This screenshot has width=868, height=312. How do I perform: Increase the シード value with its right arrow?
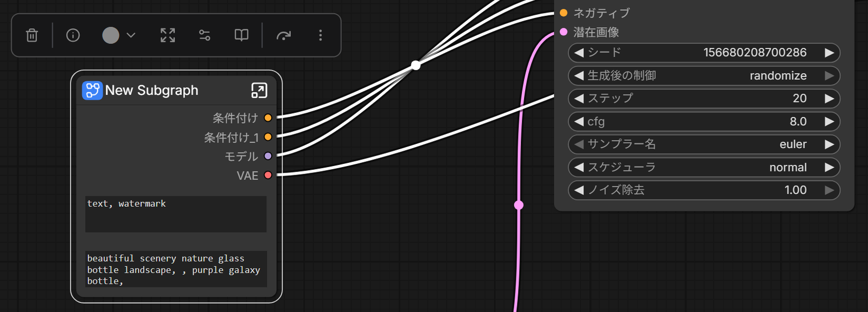[x=829, y=53]
